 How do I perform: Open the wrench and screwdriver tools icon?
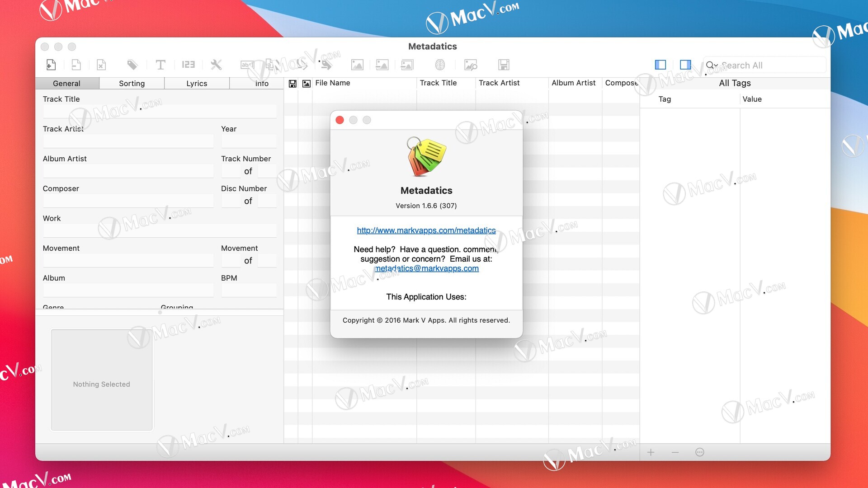click(x=216, y=65)
